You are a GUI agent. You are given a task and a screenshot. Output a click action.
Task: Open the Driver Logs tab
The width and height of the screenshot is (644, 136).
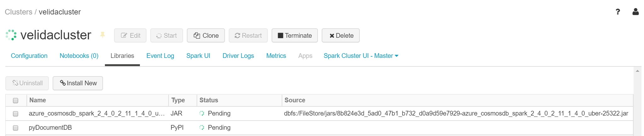click(x=238, y=56)
